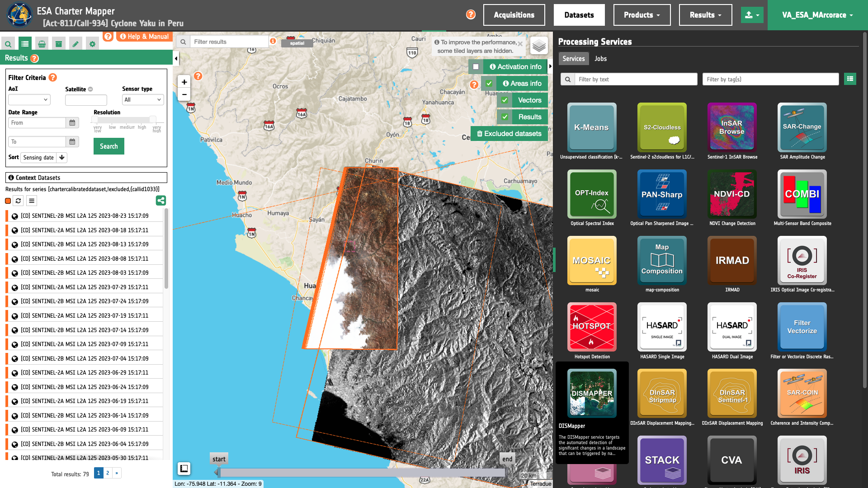868x488 pixels.
Task: Click the pencil edit tool icon
Action: coord(75,44)
